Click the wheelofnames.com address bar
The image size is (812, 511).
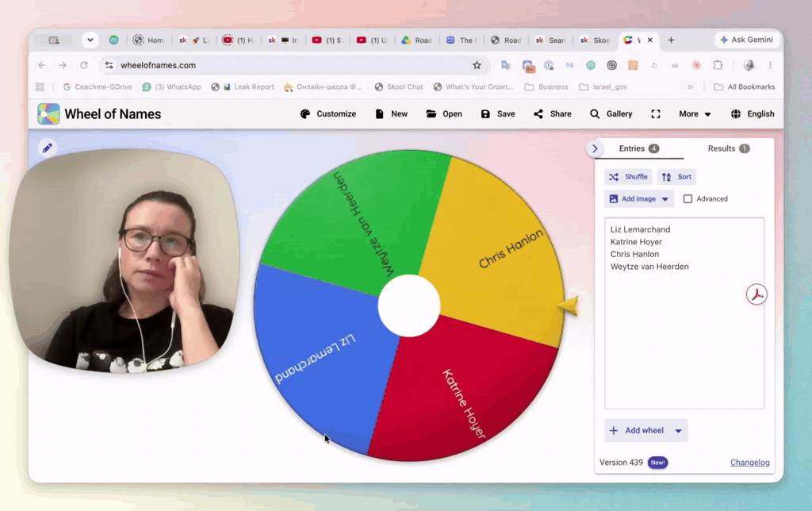[x=295, y=65]
